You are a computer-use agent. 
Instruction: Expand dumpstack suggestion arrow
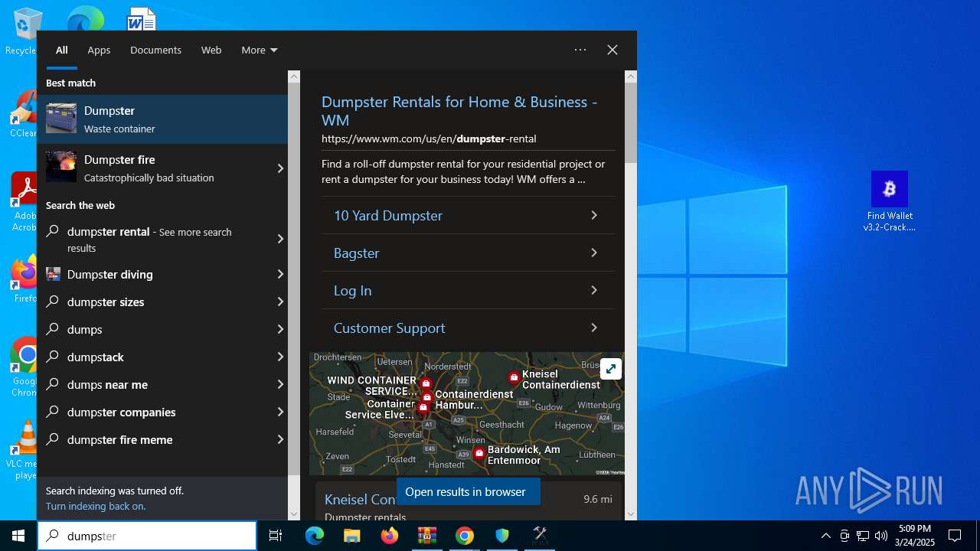click(280, 357)
